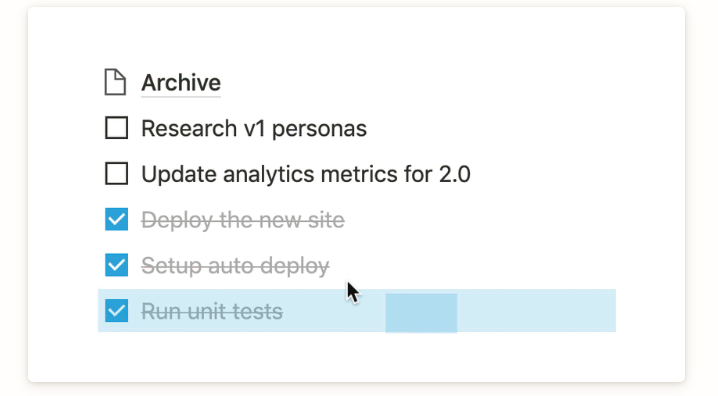Click the struck-through Run unit tests text

(x=212, y=312)
